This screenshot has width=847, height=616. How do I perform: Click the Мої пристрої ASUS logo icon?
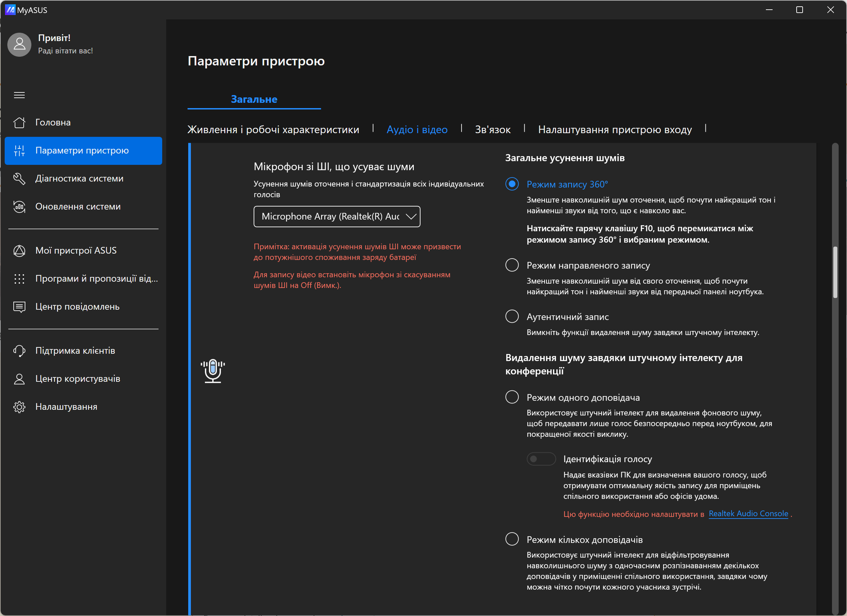coord(19,251)
